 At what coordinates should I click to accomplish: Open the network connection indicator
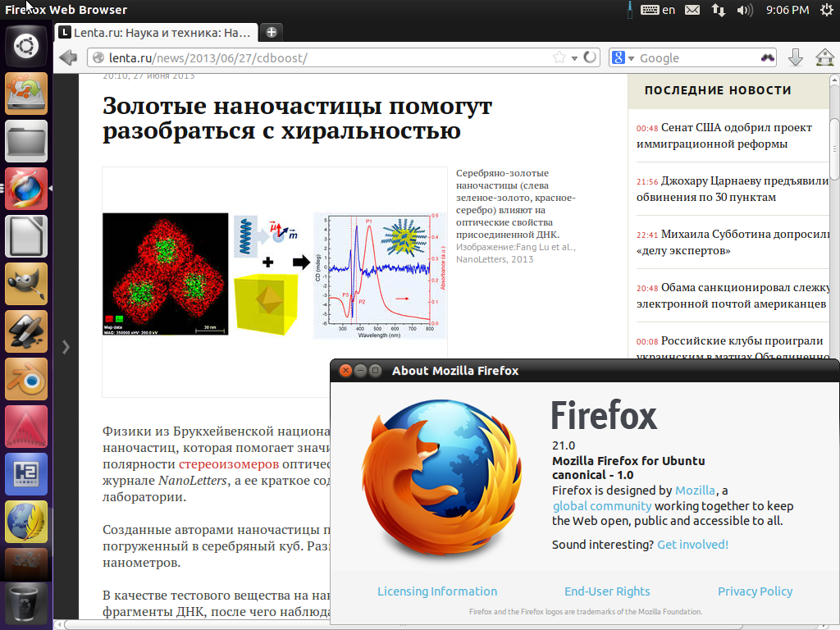(x=719, y=10)
